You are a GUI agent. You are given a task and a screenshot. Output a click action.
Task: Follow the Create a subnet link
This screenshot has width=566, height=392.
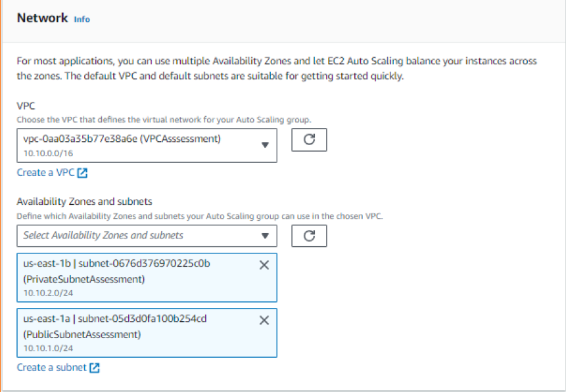[x=51, y=368]
